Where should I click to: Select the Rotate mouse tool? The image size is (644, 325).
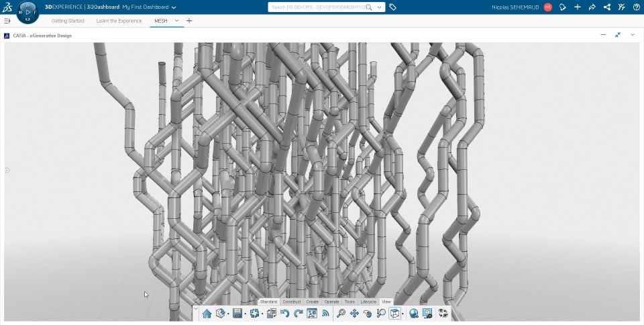(x=368, y=314)
